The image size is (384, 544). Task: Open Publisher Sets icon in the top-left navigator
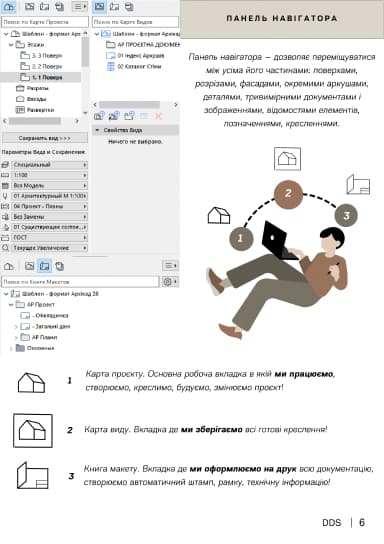pos(59,7)
